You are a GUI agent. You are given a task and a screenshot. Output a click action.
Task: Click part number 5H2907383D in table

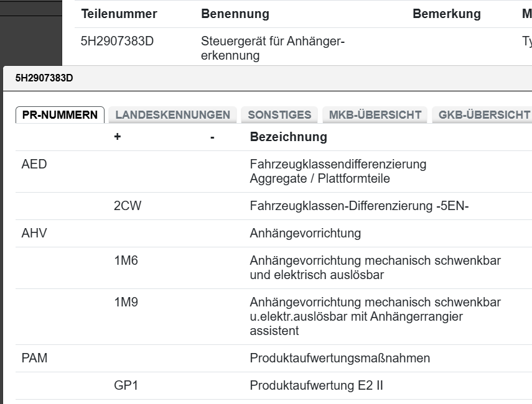(x=117, y=42)
